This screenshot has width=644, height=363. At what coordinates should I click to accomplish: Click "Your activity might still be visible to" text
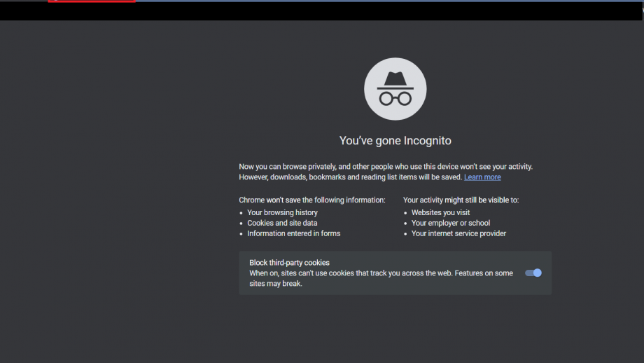[x=461, y=200]
